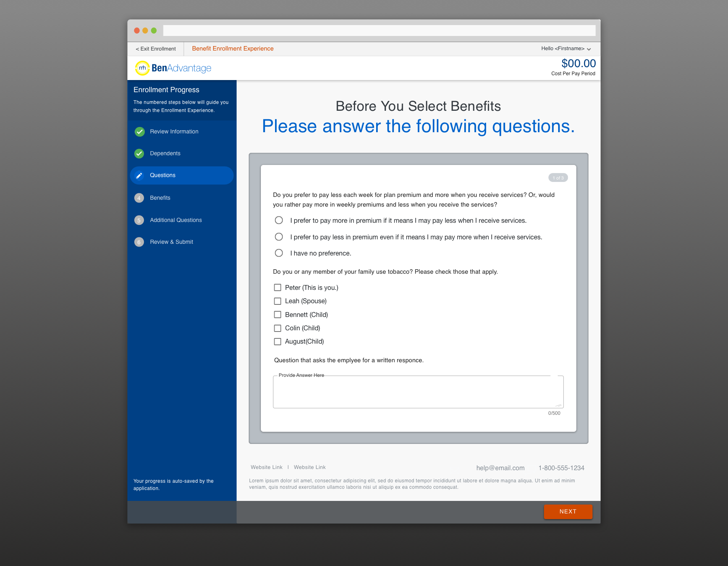Open the Hello Firstname dropdown chevron
This screenshot has height=566, width=728.
(589, 49)
